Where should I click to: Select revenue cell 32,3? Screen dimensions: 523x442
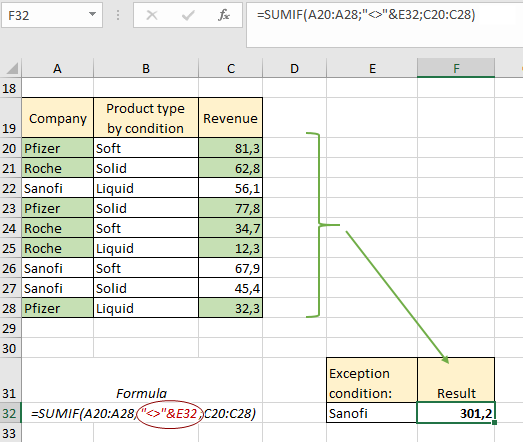click(x=230, y=308)
